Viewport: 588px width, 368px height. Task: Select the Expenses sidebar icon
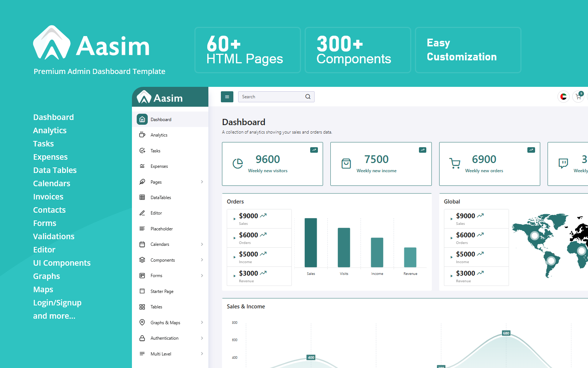click(142, 166)
